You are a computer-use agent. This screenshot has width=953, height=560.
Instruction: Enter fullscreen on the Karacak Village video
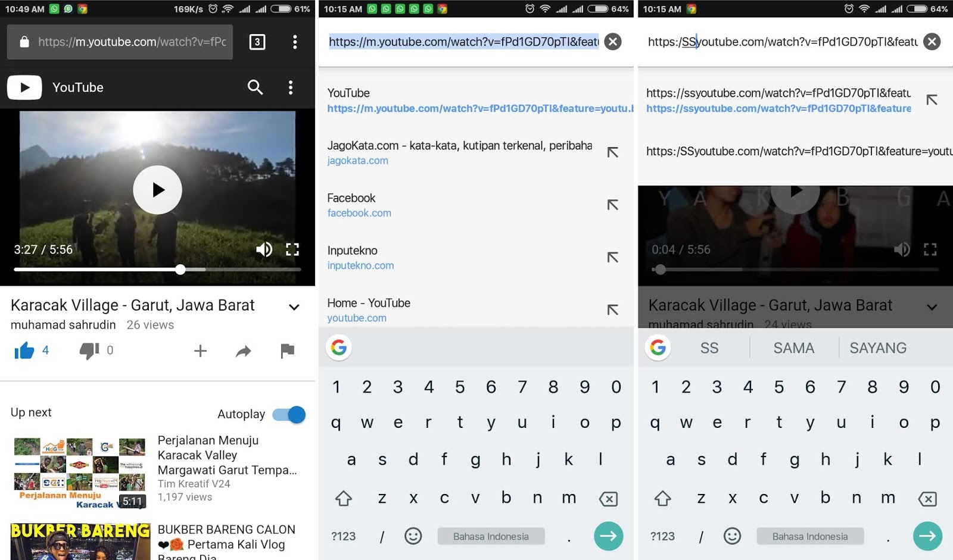(x=292, y=249)
